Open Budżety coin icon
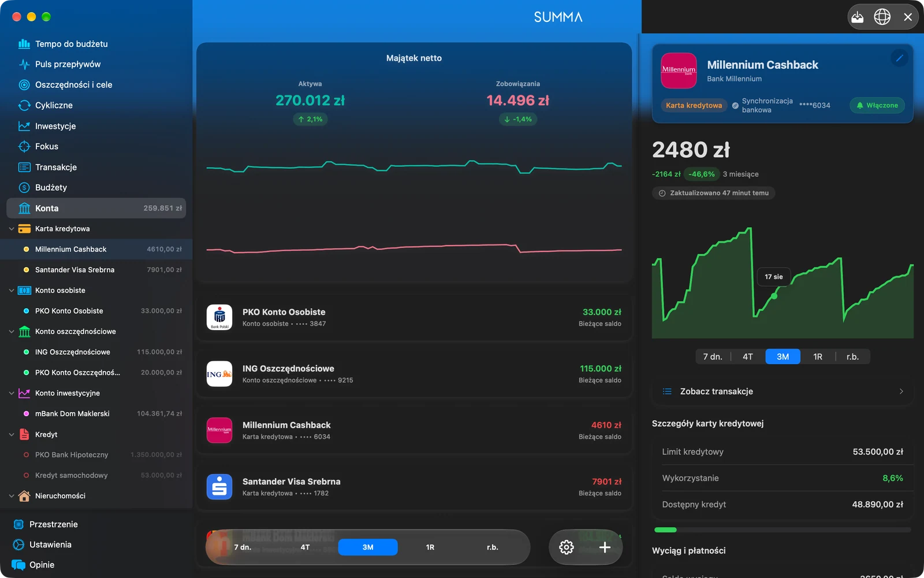The height and width of the screenshot is (578, 924). point(24,187)
